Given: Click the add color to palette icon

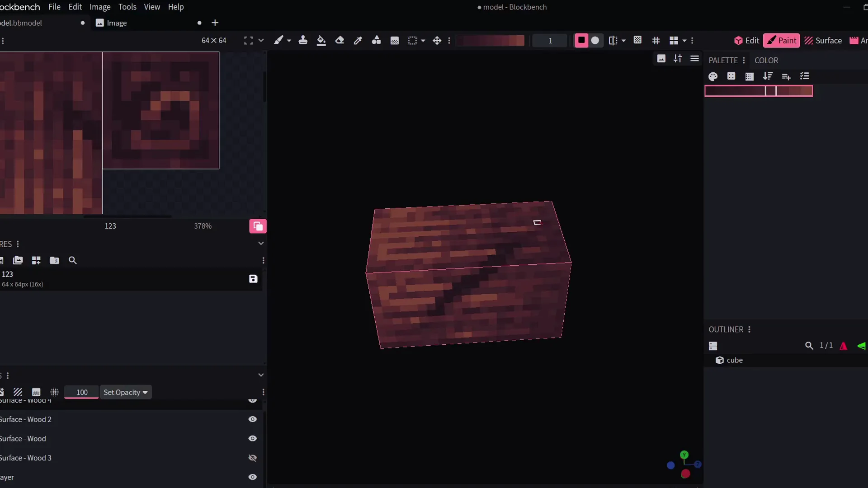Looking at the screenshot, I should tap(786, 76).
